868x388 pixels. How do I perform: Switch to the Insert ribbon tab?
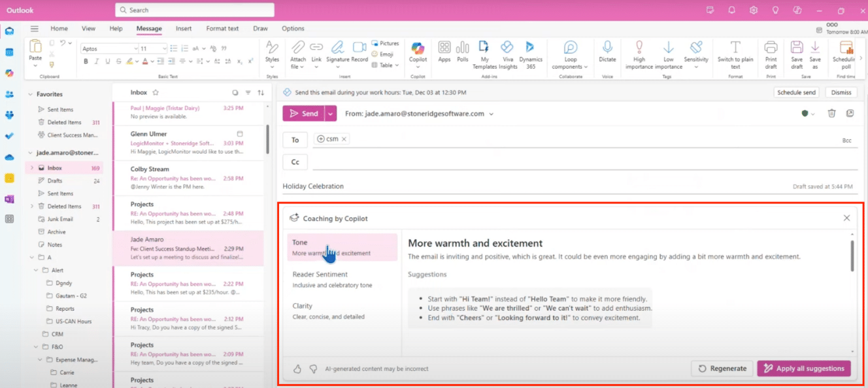pos(184,29)
